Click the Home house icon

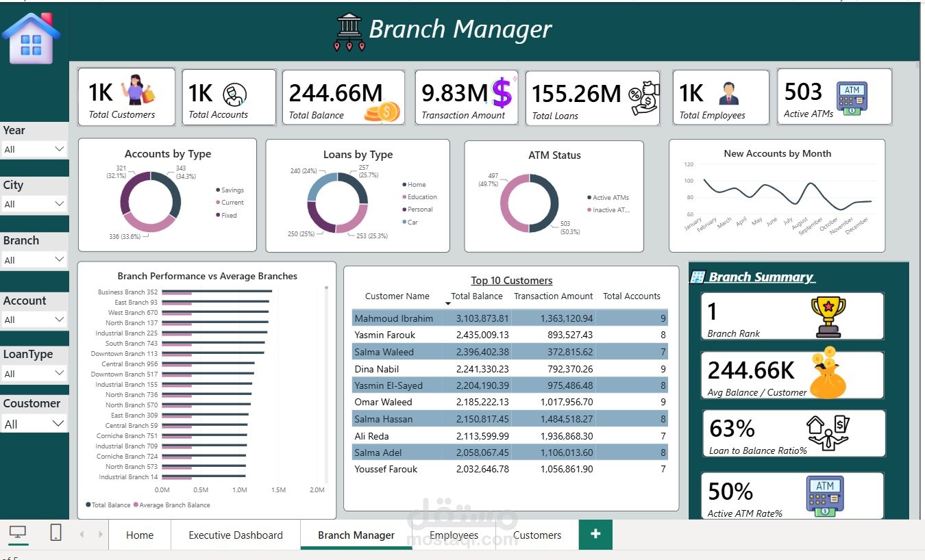32,38
